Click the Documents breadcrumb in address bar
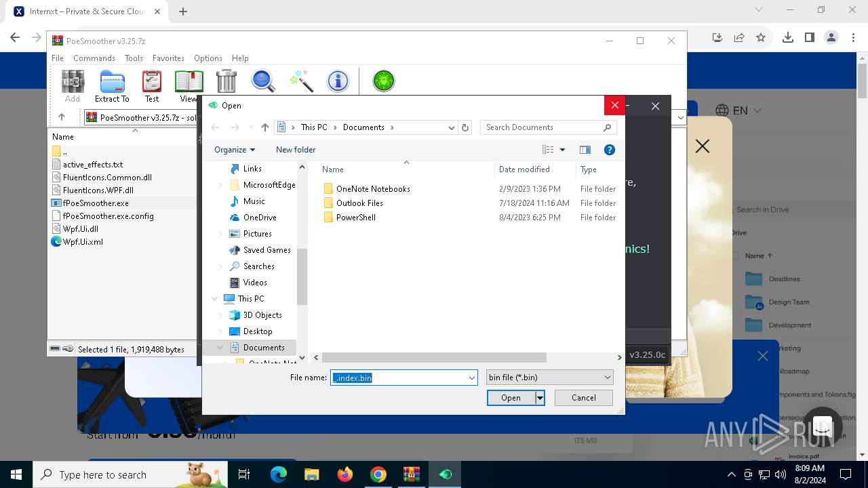Image resolution: width=868 pixels, height=488 pixels. [363, 127]
